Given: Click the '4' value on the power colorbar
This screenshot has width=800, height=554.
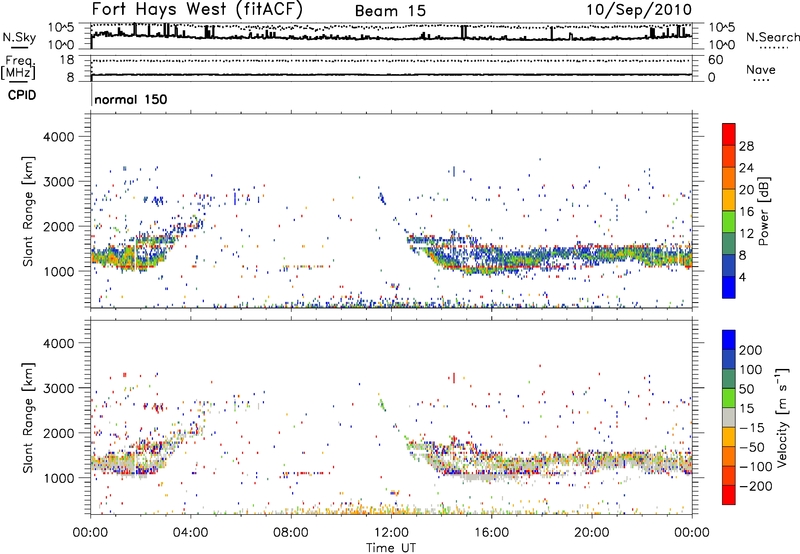Looking at the screenshot, I should tap(742, 278).
